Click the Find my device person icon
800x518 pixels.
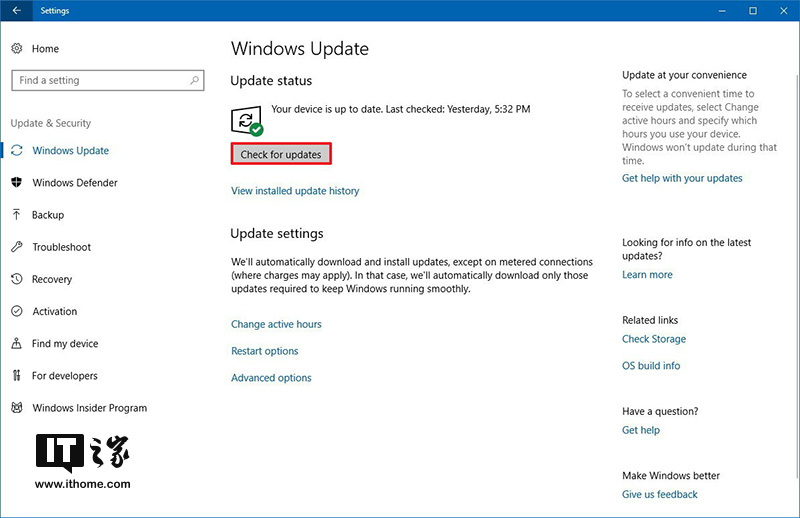coord(17,343)
